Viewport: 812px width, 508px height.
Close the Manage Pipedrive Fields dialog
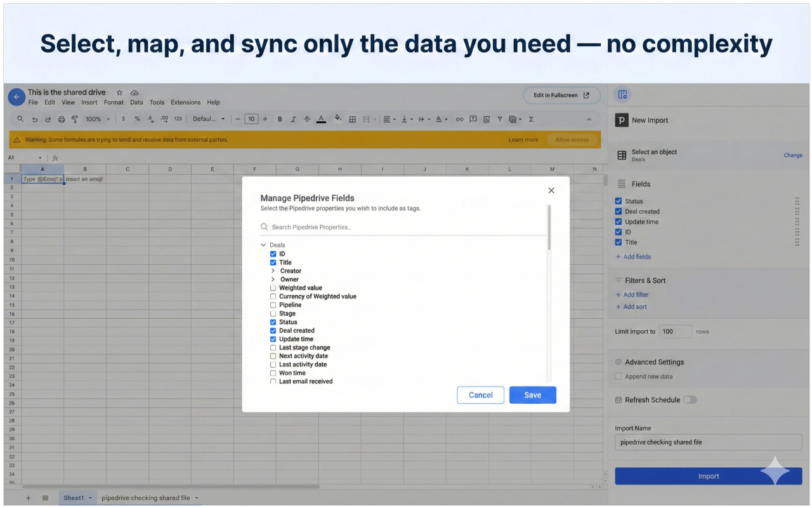(551, 190)
